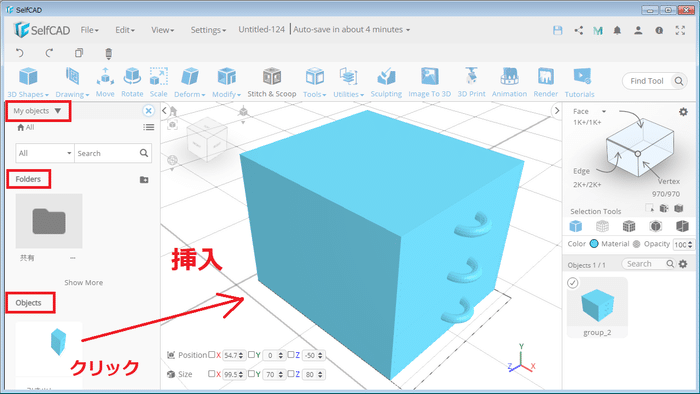This screenshot has width=700, height=394.
Task: Click the Render toolbar icon
Action: (546, 82)
